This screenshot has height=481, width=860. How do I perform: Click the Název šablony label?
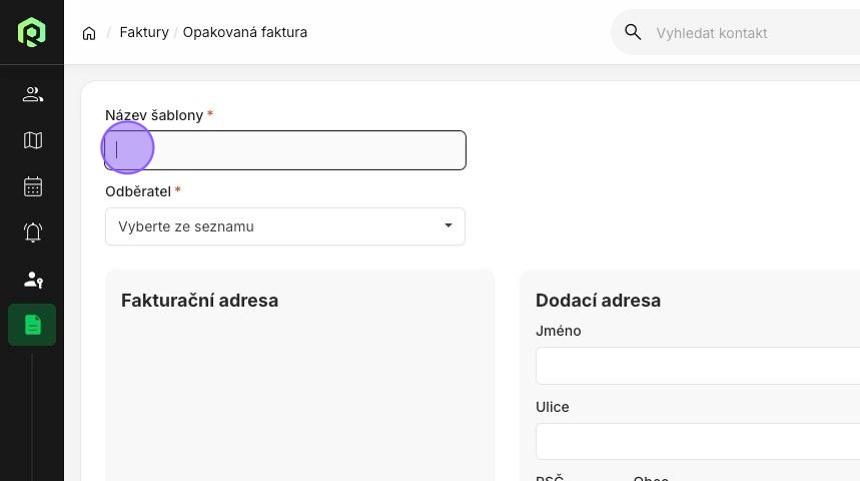[154, 115]
